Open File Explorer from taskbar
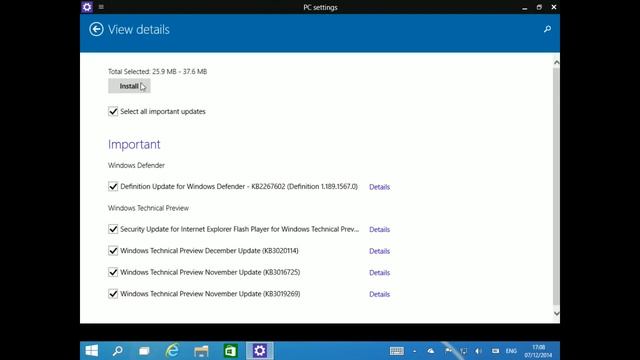This screenshot has height=360, width=640. tap(201, 351)
